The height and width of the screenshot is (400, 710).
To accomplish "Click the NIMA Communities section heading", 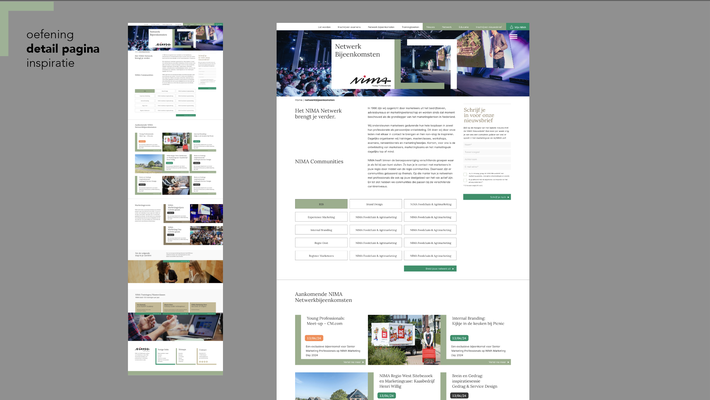I will coord(319,161).
